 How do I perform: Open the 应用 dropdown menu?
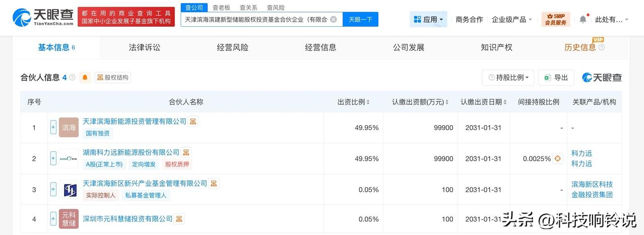coord(428,20)
